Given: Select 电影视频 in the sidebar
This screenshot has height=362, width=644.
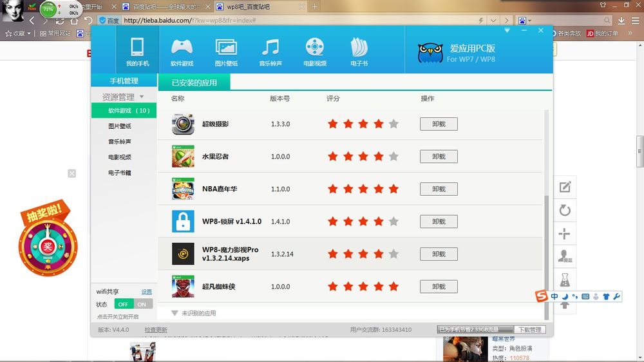Looking at the screenshot, I should (x=120, y=157).
